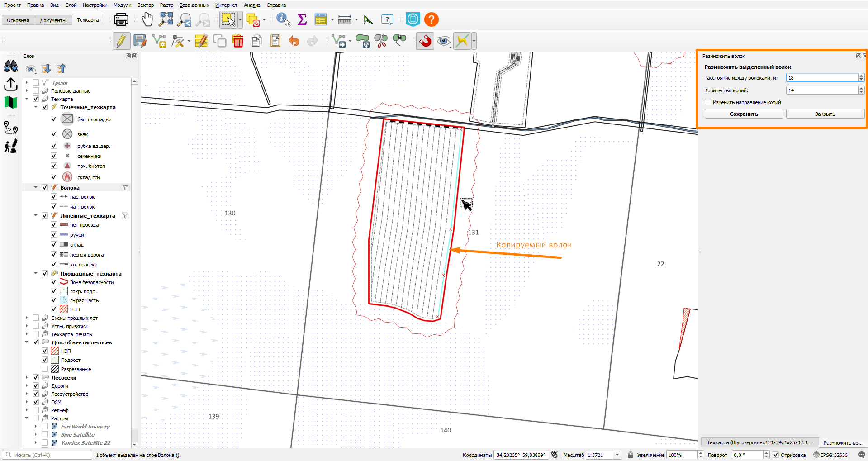Image resolution: width=868 pixels, height=461 pixels.
Task: Collapse the Волока layer group
Action: (36, 188)
